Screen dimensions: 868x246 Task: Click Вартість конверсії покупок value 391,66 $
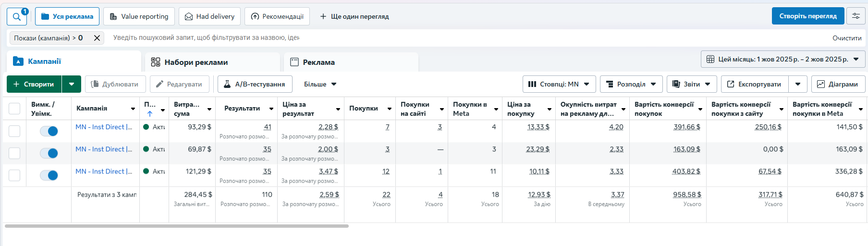(x=687, y=127)
